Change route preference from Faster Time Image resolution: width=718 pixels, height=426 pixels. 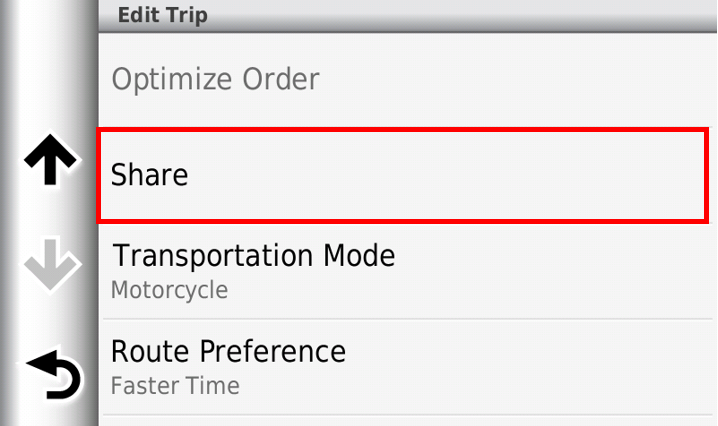408,367
